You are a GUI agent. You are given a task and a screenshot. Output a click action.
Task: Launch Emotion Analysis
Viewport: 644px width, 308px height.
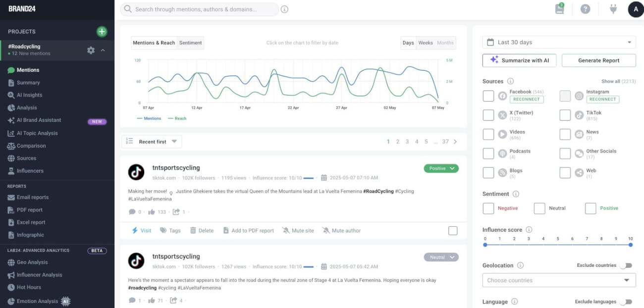click(36, 301)
